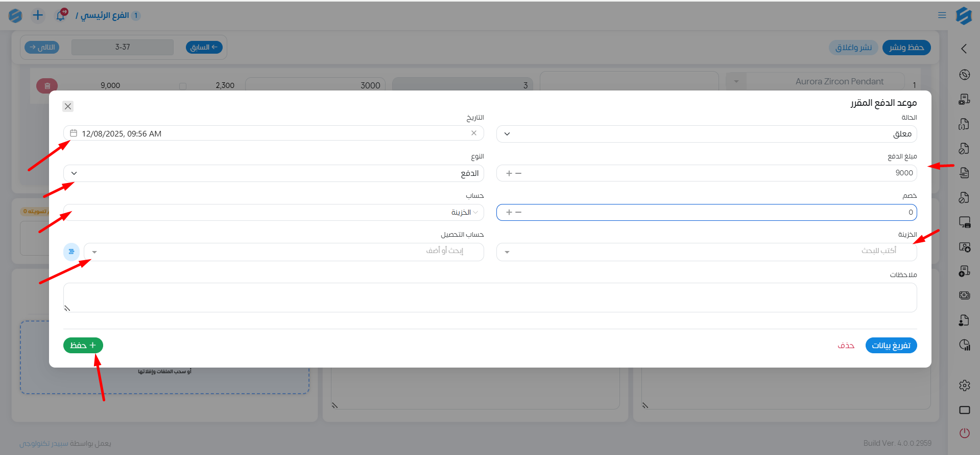Collapse sidebar with the back chevron

tap(964, 49)
